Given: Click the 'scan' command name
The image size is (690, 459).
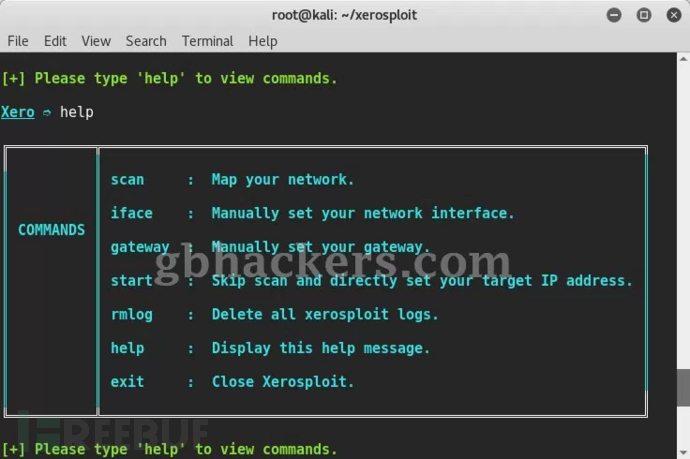Looking at the screenshot, I should pyautogui.click(x=127, y=180).
